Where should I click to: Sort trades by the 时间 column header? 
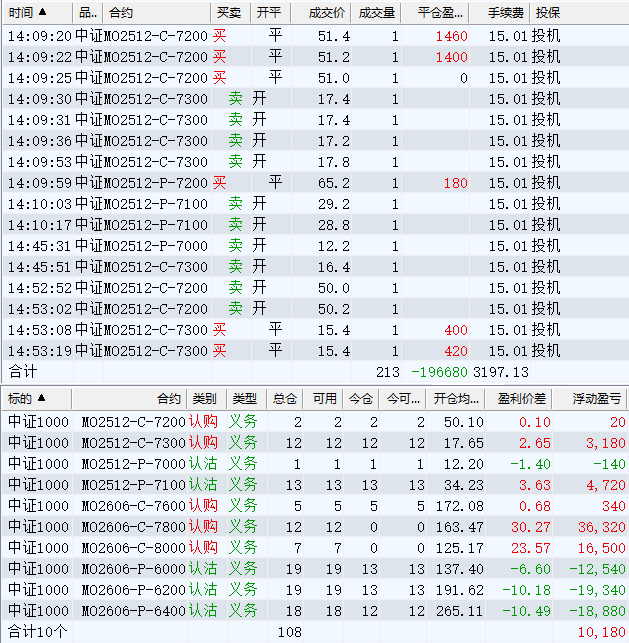pos(37,13)
